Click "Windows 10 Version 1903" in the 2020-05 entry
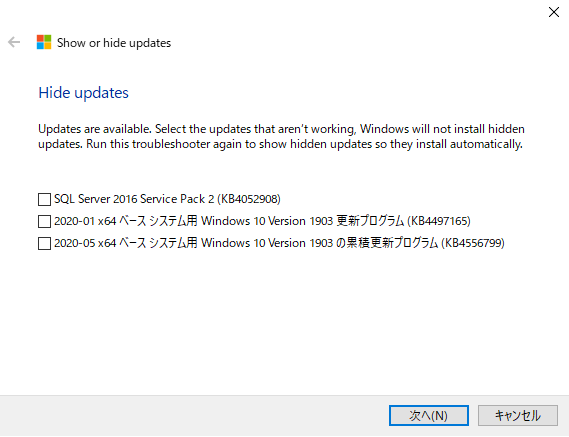569x437 pixels. (x=267, y=243)
